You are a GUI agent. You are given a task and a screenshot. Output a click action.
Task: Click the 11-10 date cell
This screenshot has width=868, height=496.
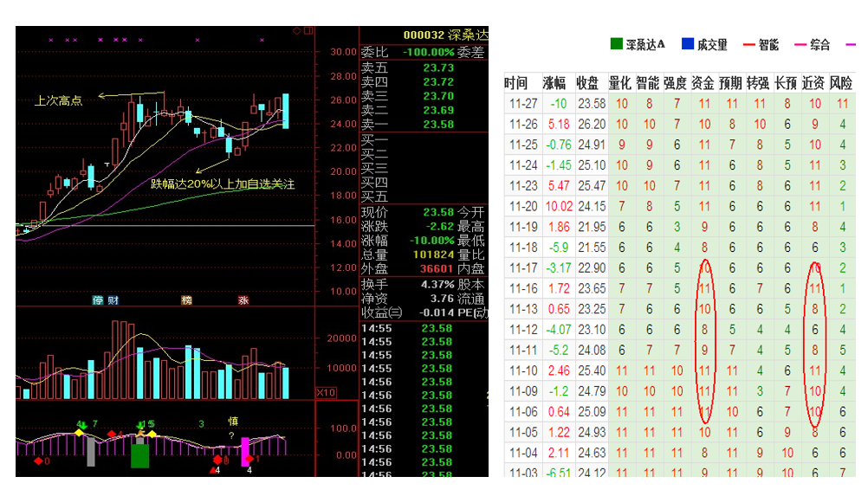coord(523,370)
